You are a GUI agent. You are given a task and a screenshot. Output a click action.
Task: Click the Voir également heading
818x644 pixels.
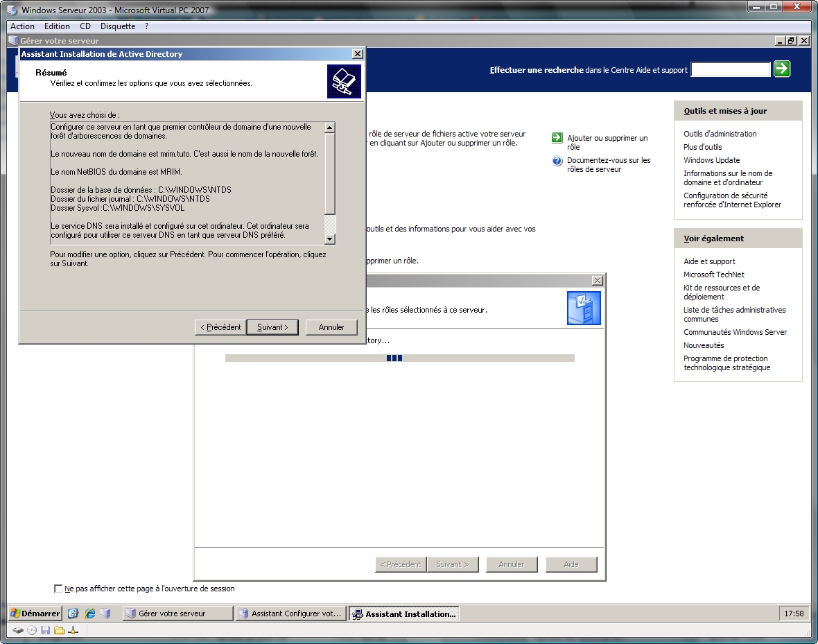click(713, 238)
